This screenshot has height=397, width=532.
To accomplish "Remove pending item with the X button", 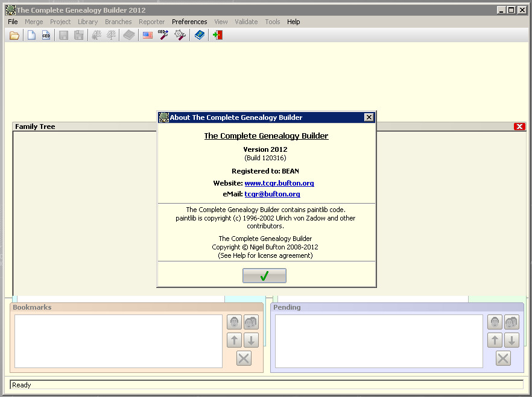I will pyautogui.click(x=503, y=358).
